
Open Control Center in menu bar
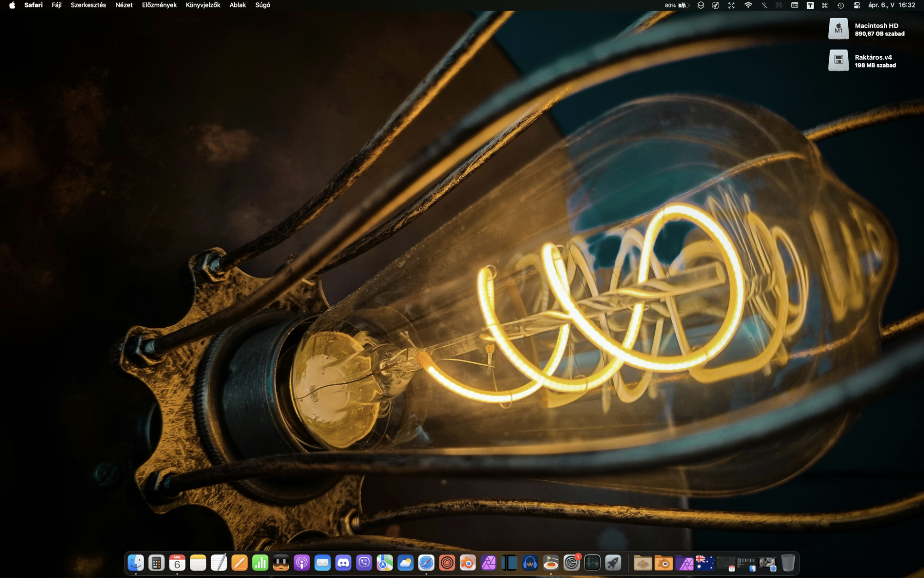pyautogui.click(x=857, y=5)
